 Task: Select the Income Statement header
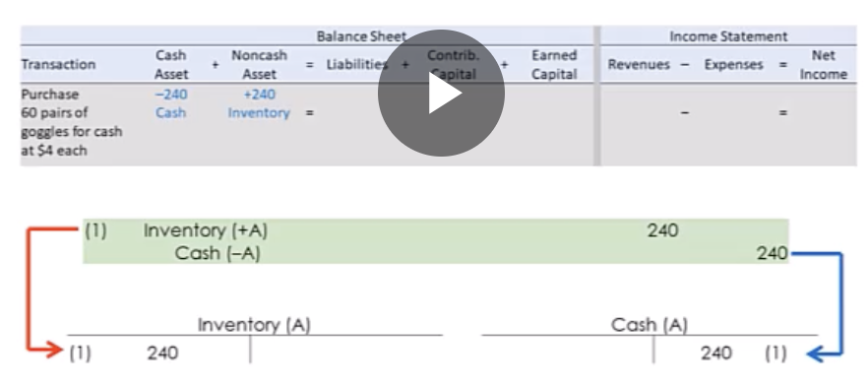(728, 36)
